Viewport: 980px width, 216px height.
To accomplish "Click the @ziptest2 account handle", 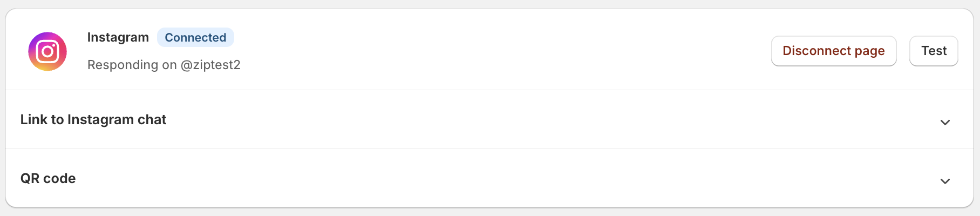I will pos(210,65).
